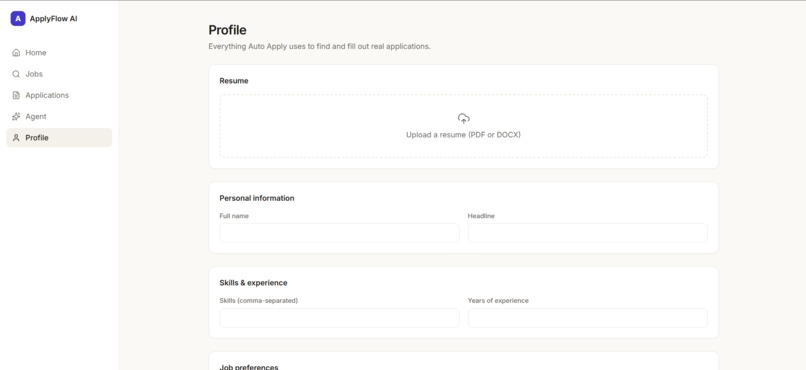Click the "Years of experience" label

tap(498, 301)
